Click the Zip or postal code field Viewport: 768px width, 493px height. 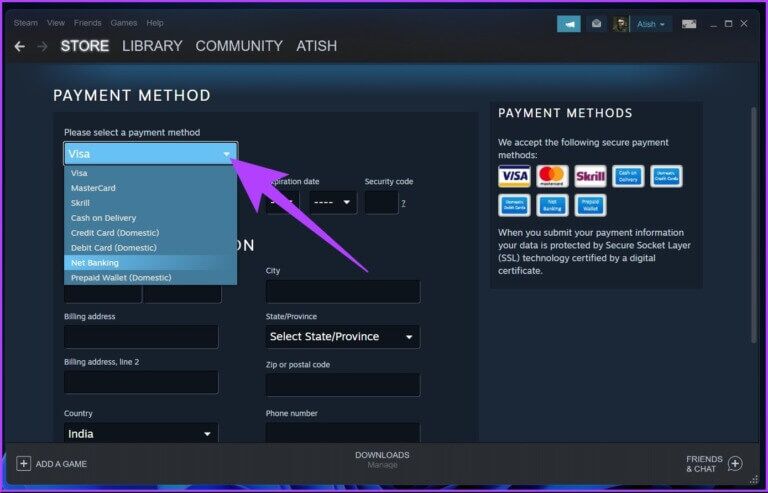(343, 385)
